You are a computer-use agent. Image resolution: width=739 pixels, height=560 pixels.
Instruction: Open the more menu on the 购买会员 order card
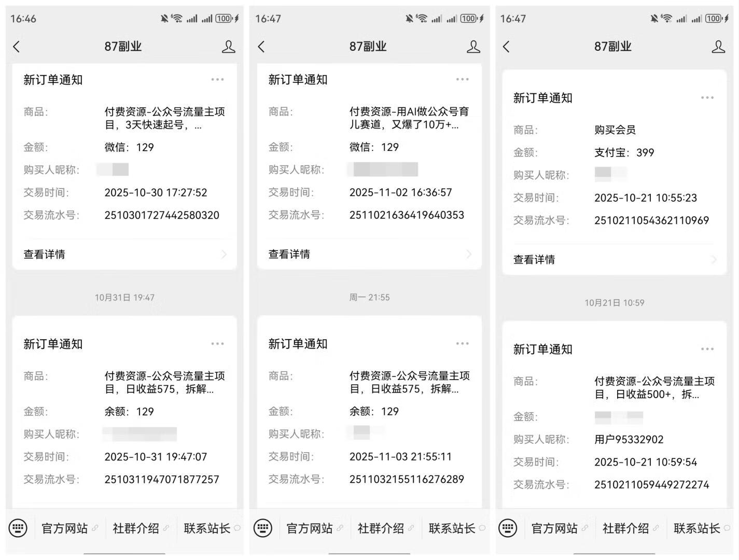point(707,97)
